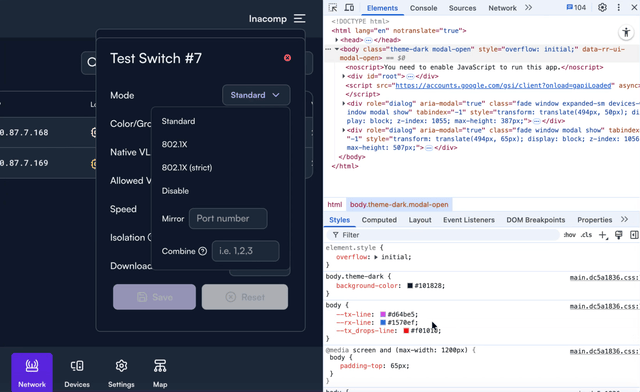Viewport: 640px width, 392px height.
Task: Open the background-color #101828 swatch
Action: tap(410, 286)
